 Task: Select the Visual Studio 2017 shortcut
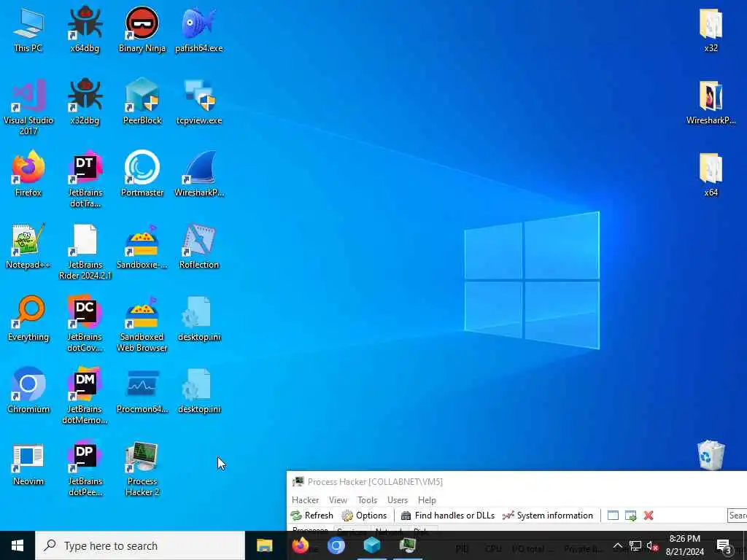click(28, 107)
